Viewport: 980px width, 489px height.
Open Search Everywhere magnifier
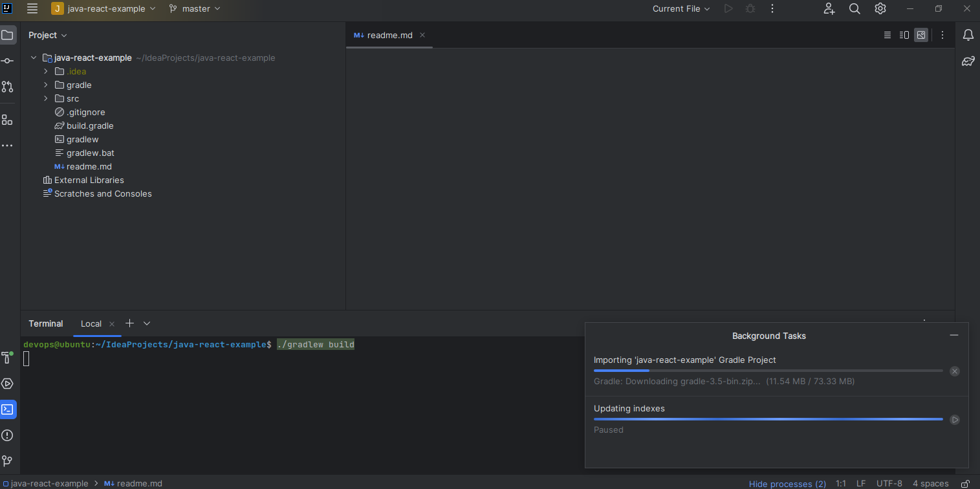coord(855,8)
